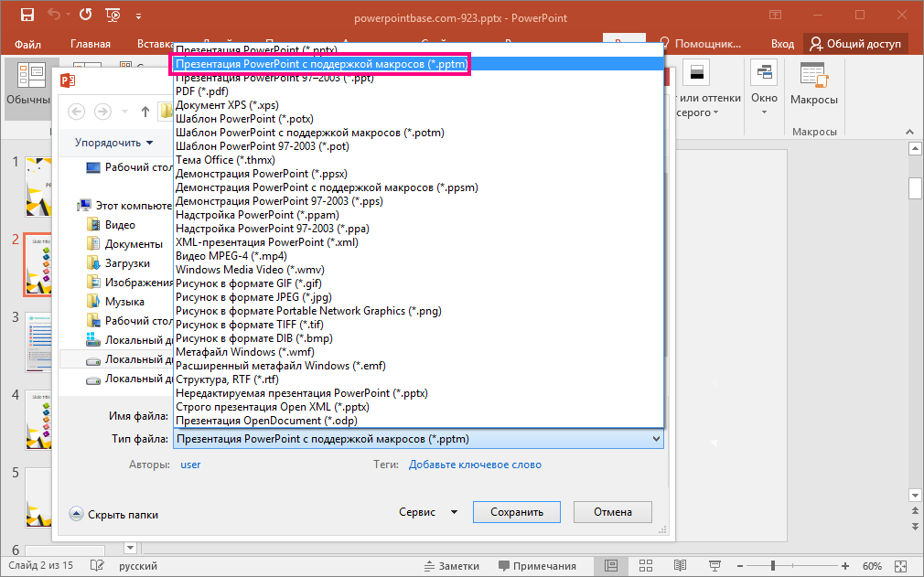Open Ribbon Display Options

pos(776,16)
